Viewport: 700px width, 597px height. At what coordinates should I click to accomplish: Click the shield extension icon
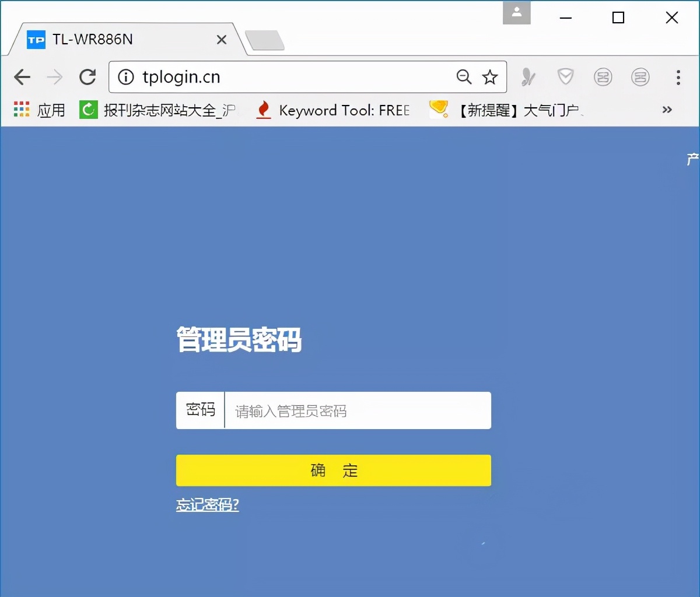(565, 76)
